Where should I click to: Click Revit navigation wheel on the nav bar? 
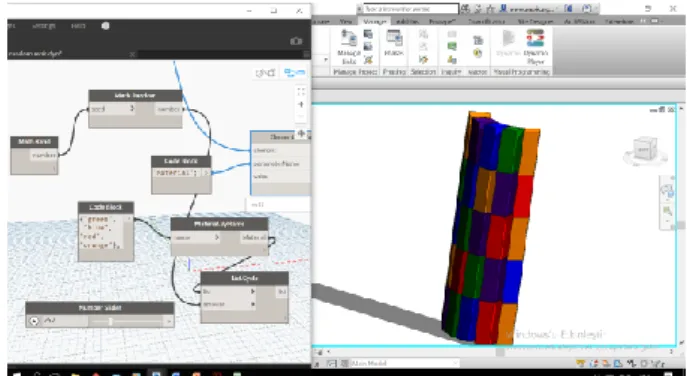668,190
